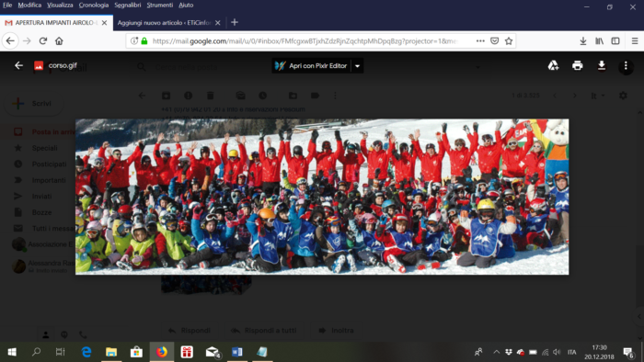Open the Segnalibri menu

pyautogui.click(x=127, y=5)
